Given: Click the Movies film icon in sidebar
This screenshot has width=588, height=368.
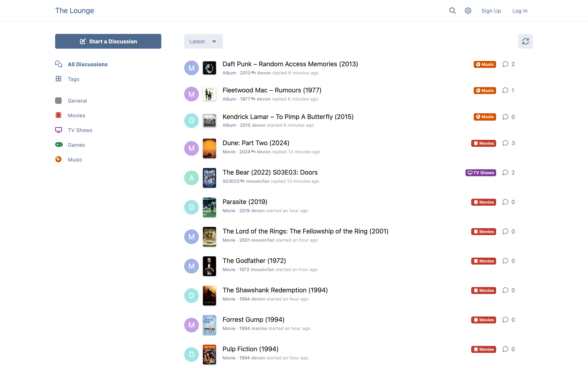Looking at the screenshot, I should pyautogui.click(x=58, y=115).
